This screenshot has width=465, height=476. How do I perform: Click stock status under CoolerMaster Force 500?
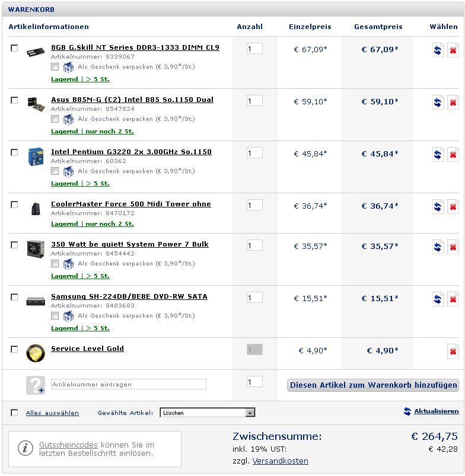point(93,224)
